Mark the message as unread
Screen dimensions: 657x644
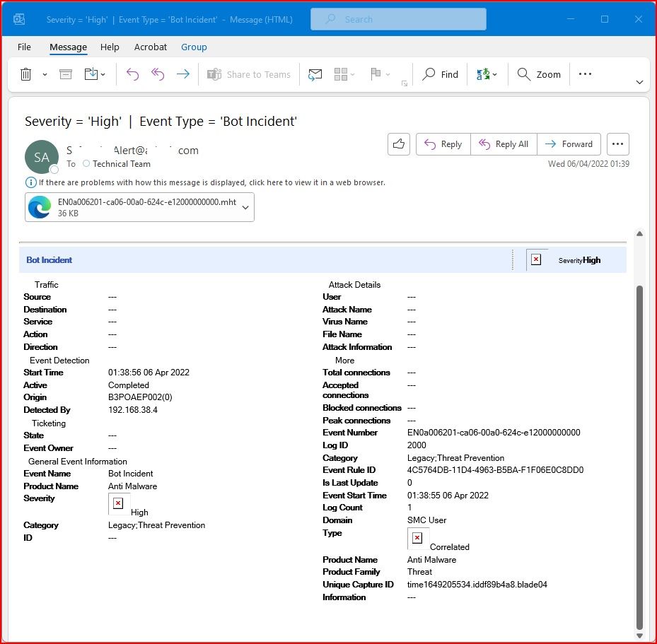coord(315,74)
